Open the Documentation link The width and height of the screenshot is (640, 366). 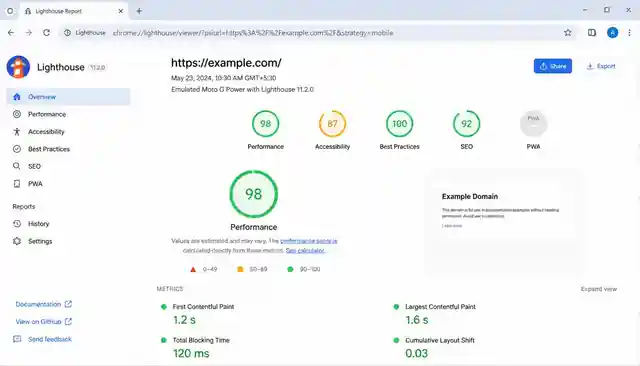click(x=38, y=304)
